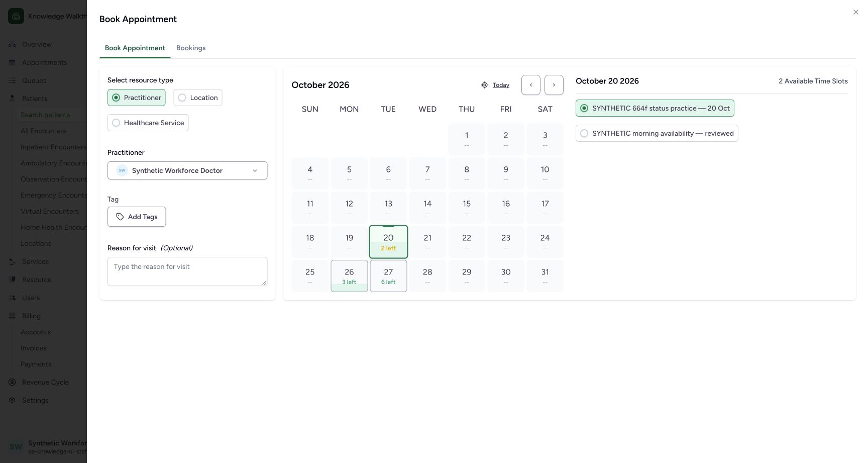Click calendar day 31
The image size is (868, 463).
545,276
